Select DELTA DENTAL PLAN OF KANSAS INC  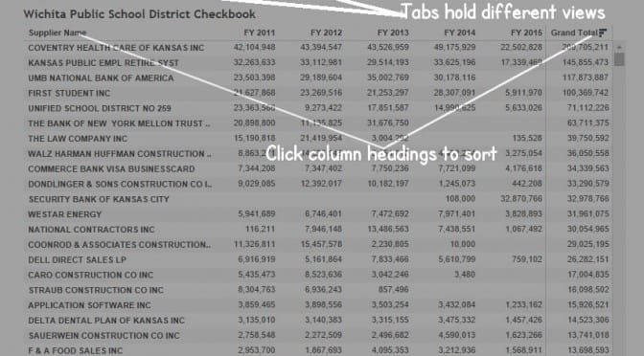(106, 321)
